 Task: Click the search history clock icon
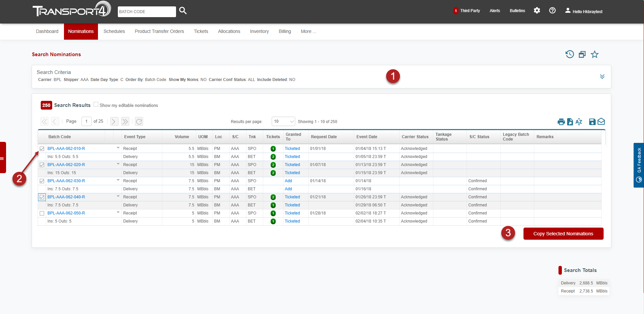tap(570, 54)
